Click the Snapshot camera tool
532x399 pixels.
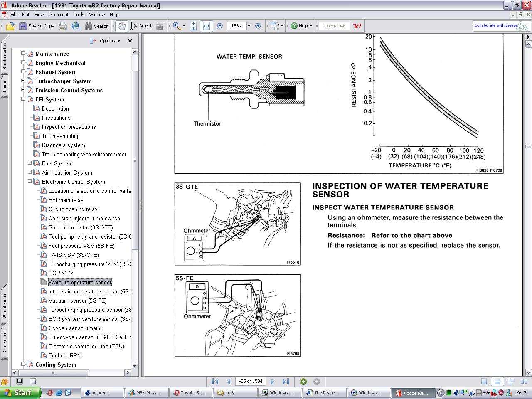[160, 26]
